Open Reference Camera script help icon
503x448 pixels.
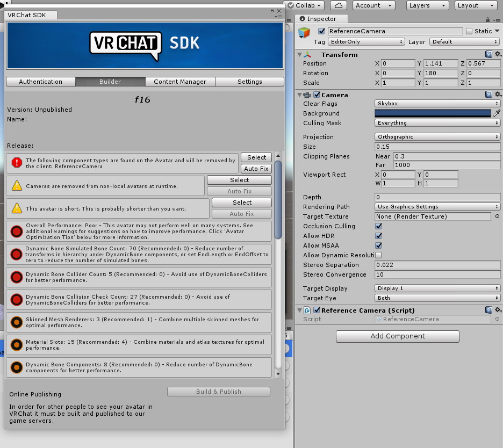488,310
